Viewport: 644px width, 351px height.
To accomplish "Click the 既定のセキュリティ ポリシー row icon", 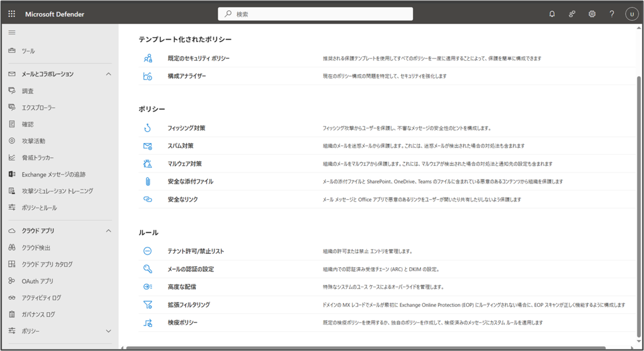I will (148, 58).
